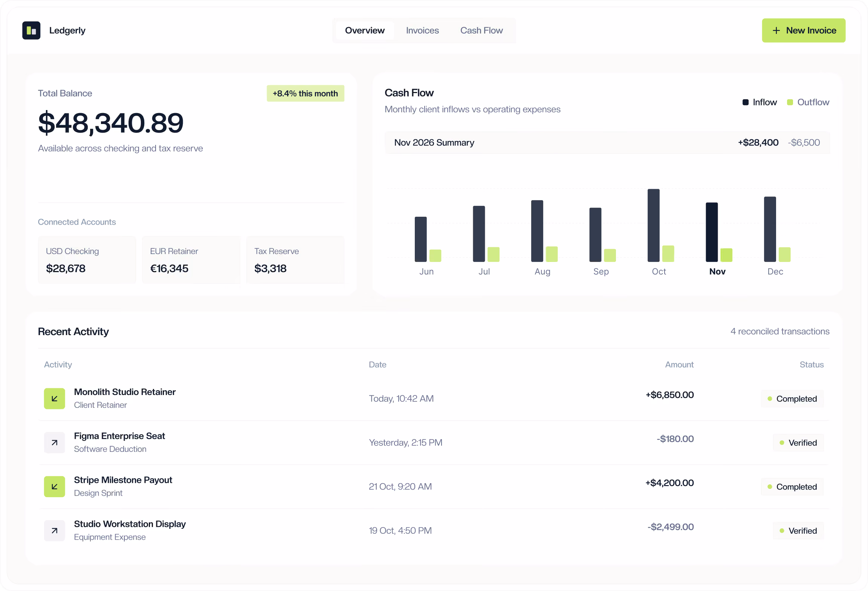This screenshot has height=591, width=868.
Task: Click the +$6,850.00 amount
Action: (669, 395)
